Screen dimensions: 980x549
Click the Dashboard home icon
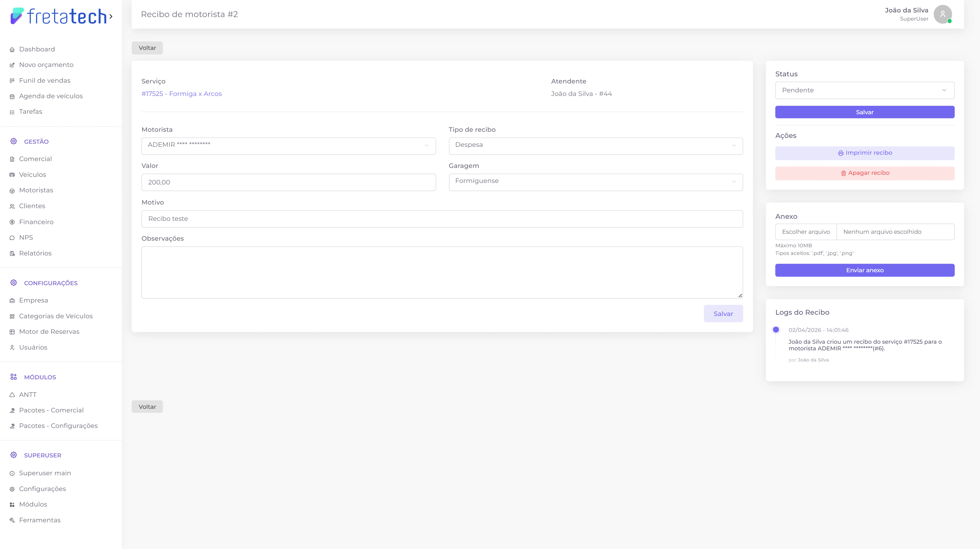coord(12,49)
